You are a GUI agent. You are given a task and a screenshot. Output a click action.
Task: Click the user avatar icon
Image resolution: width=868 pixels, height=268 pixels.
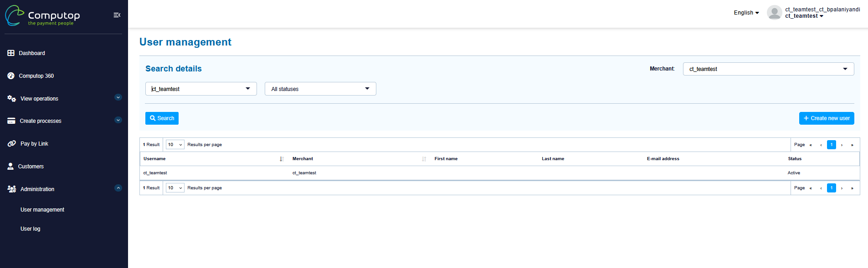(x=774, y=13)
